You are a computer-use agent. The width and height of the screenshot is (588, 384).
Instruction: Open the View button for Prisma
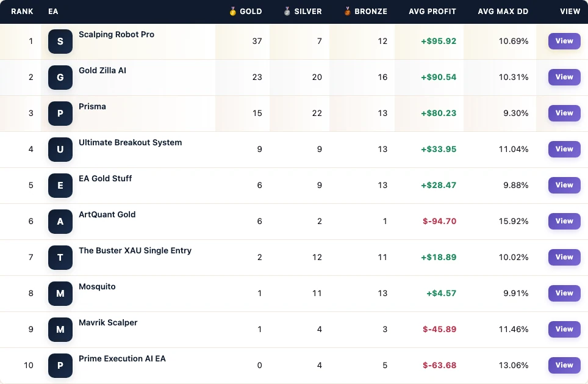point(564,113)
